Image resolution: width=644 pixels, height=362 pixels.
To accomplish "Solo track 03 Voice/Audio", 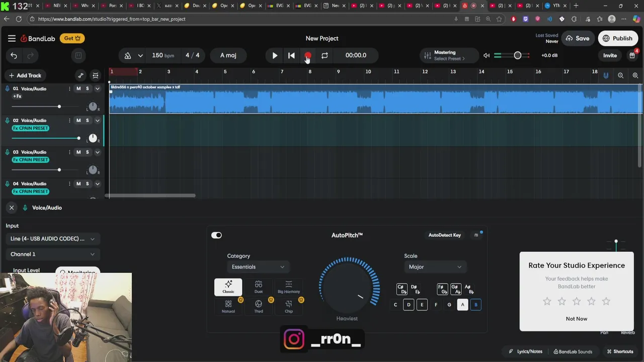I will click(87, 152).
